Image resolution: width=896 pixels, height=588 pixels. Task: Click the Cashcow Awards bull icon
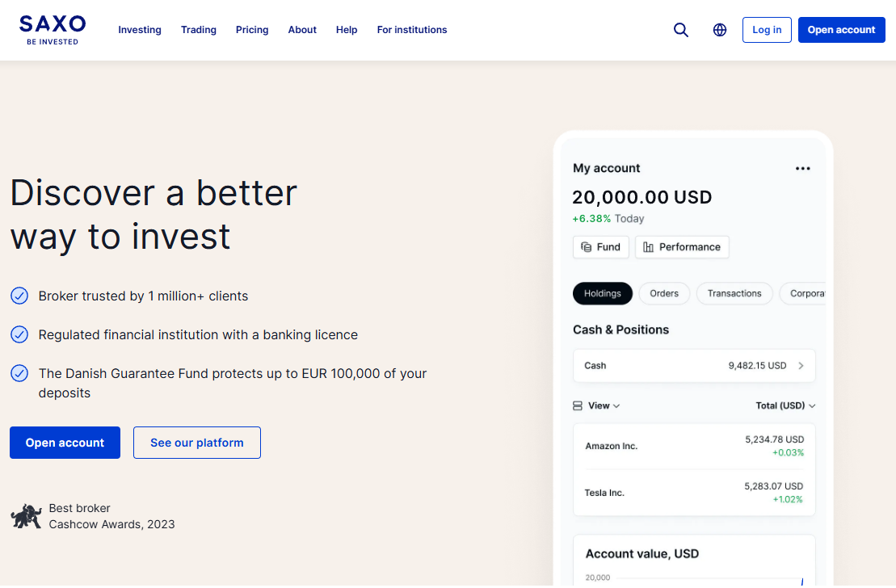(26, 516)
